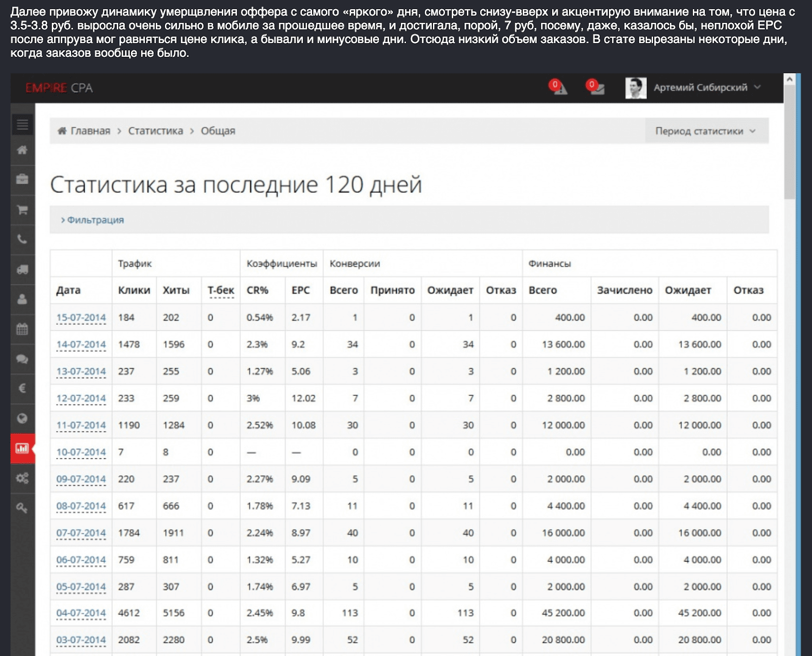Click the red statistics chart sidebar icon

point(22,448)
